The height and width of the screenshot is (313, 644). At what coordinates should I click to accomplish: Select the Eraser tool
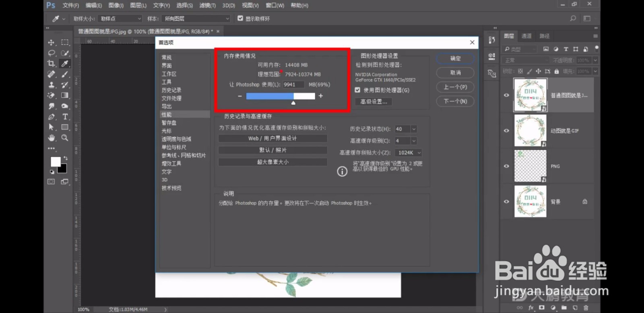[x=51, y=95]
